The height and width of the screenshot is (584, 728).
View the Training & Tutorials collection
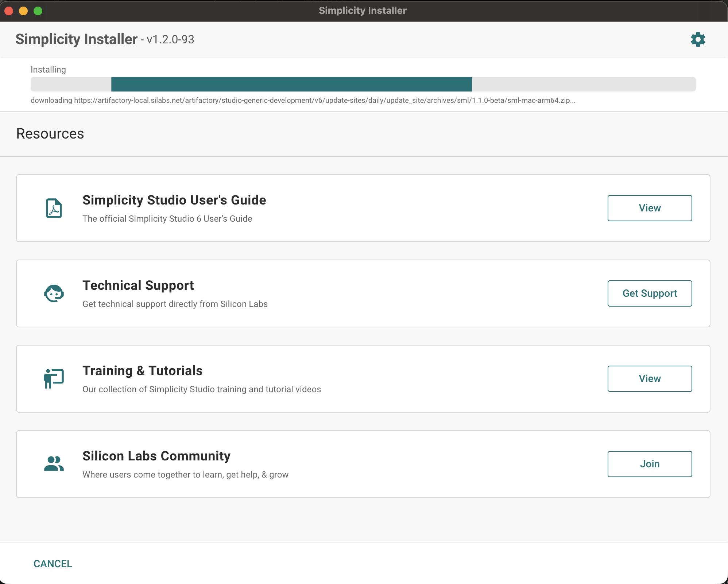[x=650, y=379]
